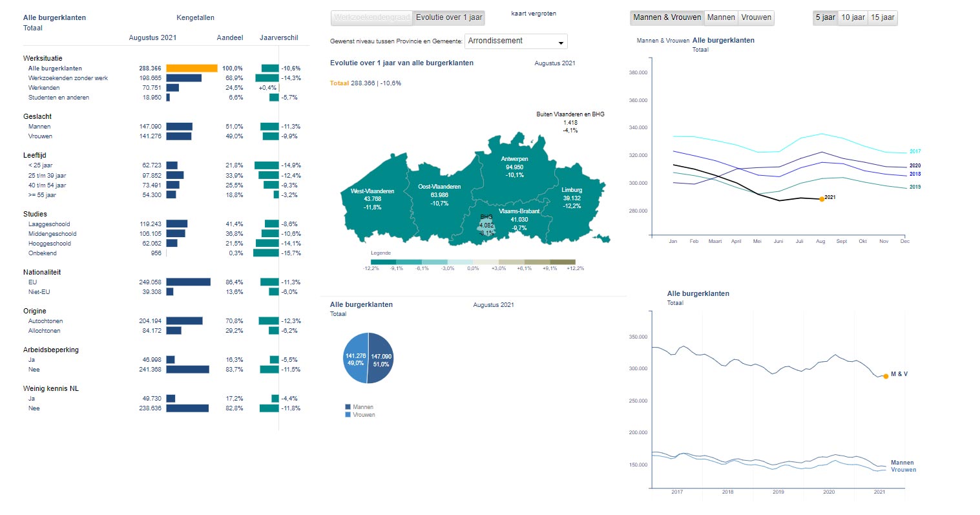Select Mannen & Vrouwen gender filter

click(x=667, y=17)
